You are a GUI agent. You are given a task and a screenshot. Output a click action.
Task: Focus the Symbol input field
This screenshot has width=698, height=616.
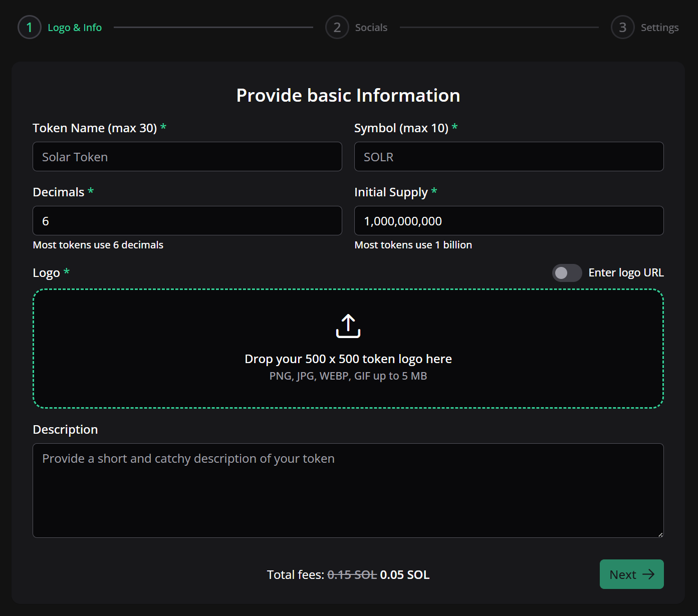tap(509, 157)
